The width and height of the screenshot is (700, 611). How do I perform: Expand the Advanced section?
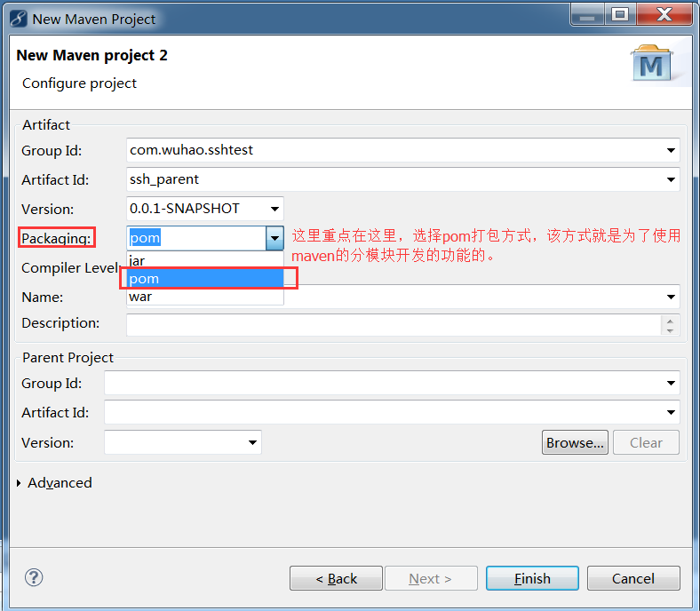tap(20, 483)
